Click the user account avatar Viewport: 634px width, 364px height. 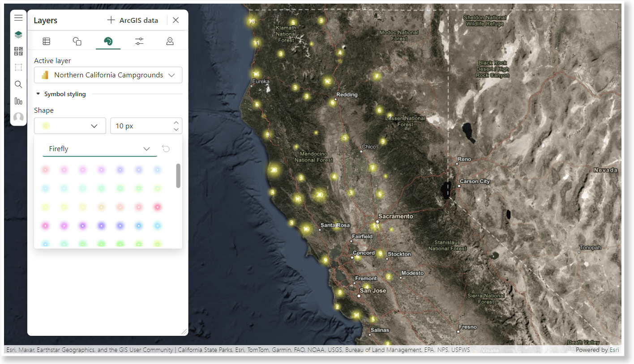pyautogui.click(x=18, y=118)
